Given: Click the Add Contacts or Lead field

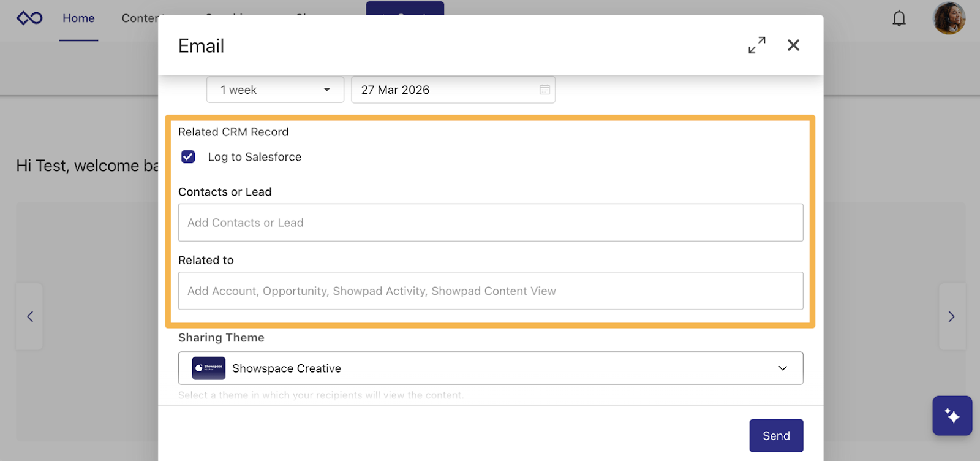Looking at the screenshot, I should (491, 223).
